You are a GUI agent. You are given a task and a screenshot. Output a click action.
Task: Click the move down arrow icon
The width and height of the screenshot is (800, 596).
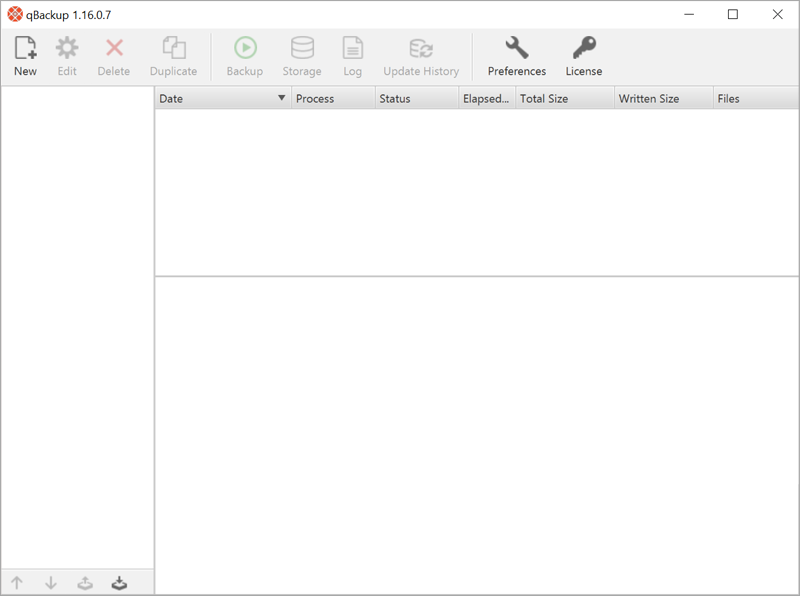[x=51, y=582]
